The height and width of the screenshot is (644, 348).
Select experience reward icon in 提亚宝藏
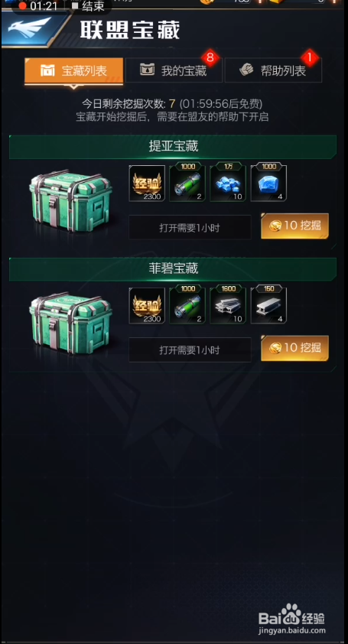[147, 183]
